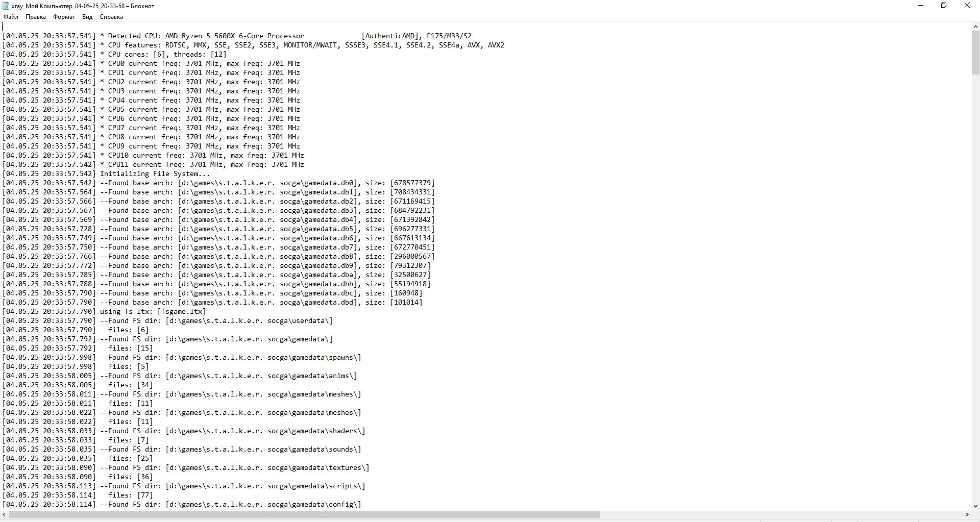This screenshot has width=980, height=522.
Task: Open the Вид menu
Action: tap(87, 17)
